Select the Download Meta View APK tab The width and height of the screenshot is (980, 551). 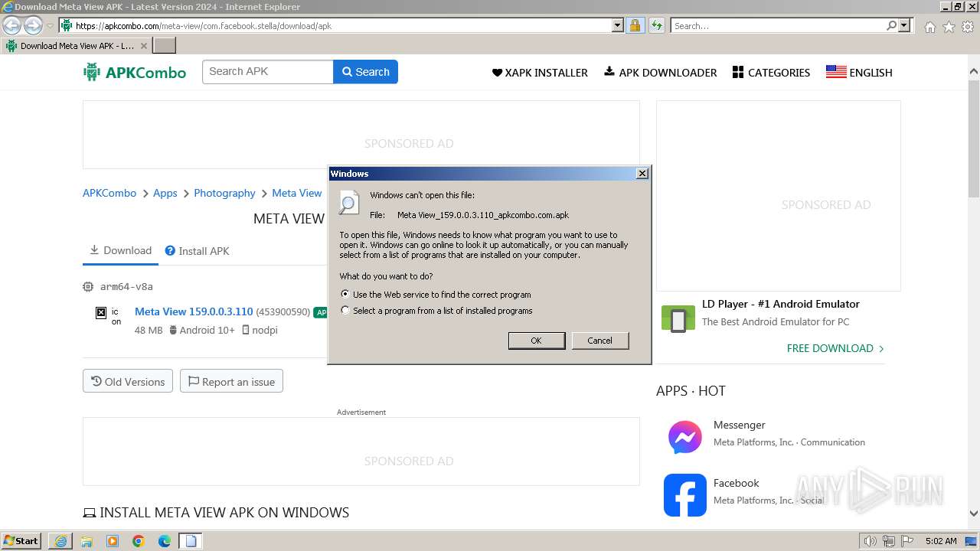pos(77,46)
